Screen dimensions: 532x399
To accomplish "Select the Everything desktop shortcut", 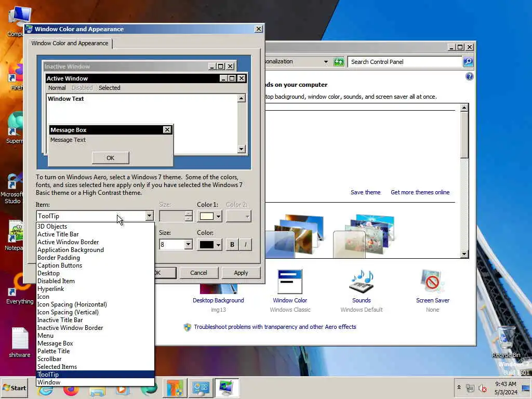I will [19, 288].
